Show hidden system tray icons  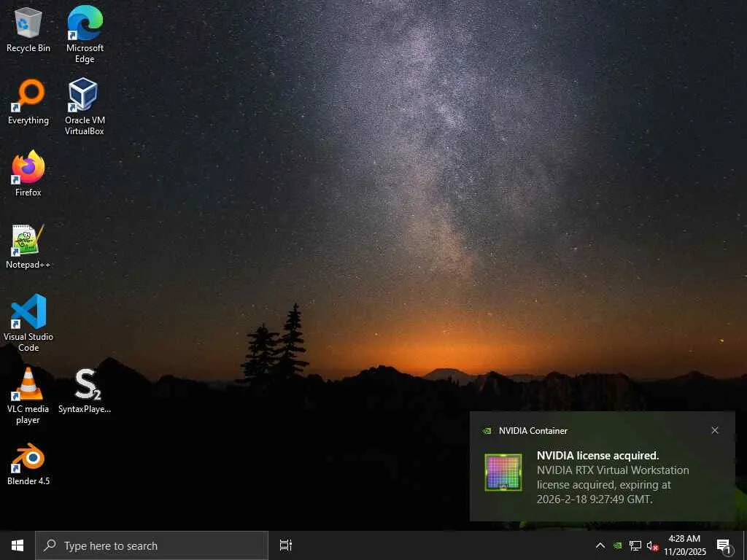[600, 545]
